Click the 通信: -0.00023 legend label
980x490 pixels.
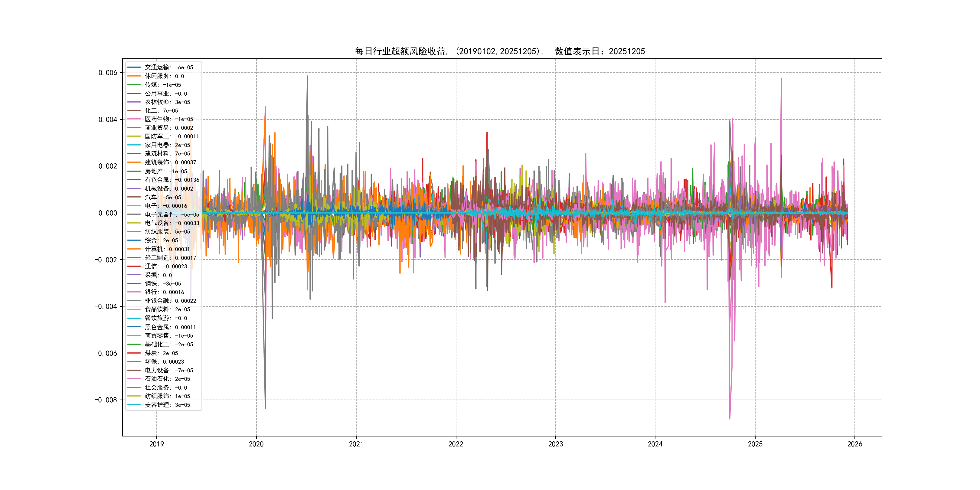(165, 266)
